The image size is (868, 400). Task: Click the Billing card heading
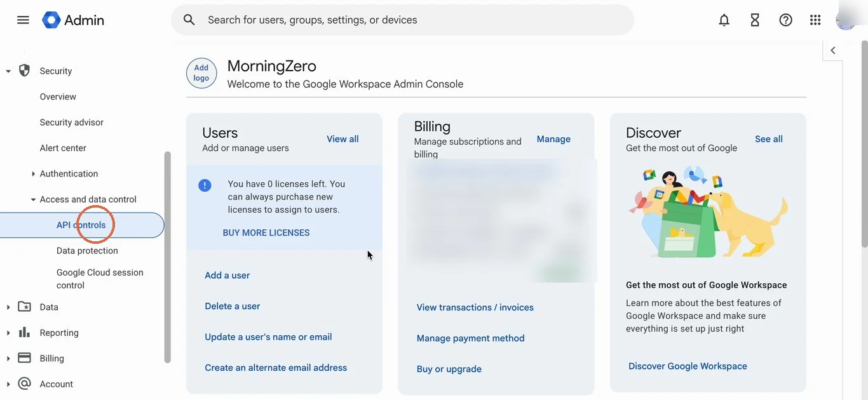point(432,126)
